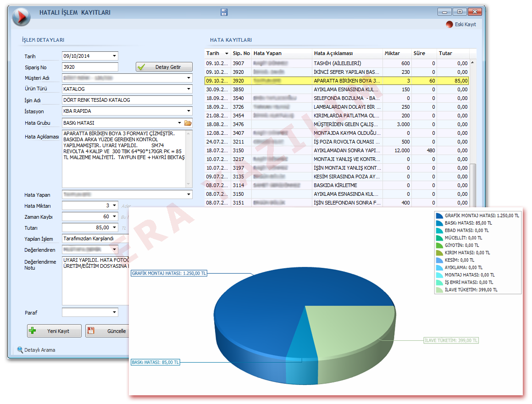Image resolution: width=532 pixels, height=404 pixels.
Task: Click GRAFİK MONTAJ HATASI legend color swatch
Action: [x=439, y=216]
